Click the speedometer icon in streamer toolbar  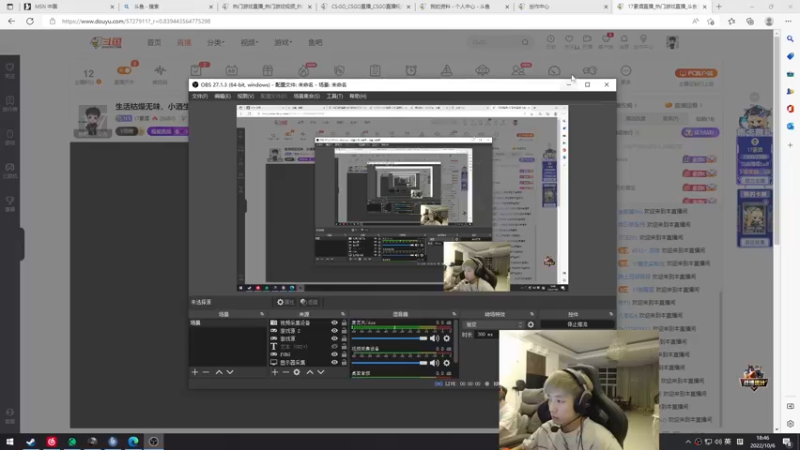click(554, 70)
